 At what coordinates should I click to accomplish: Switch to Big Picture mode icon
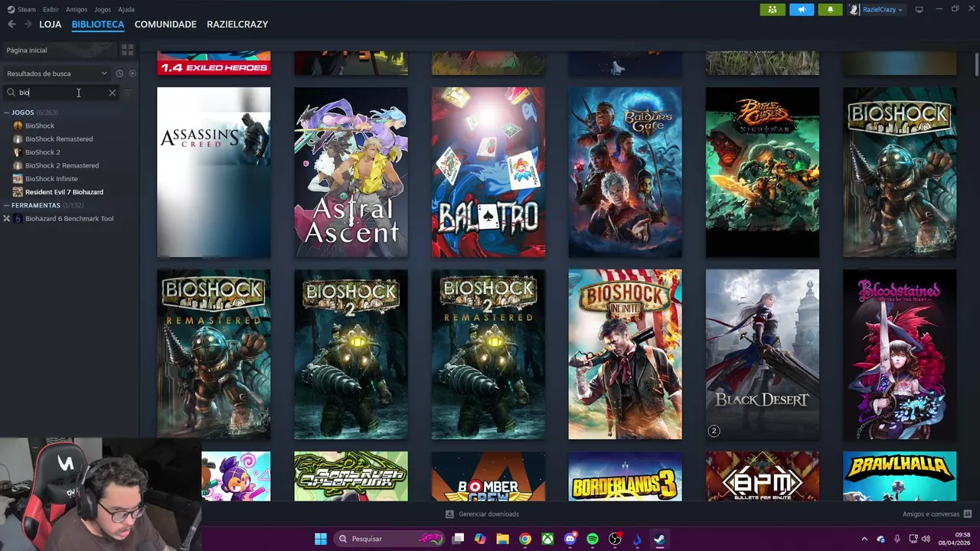point(919,9)
